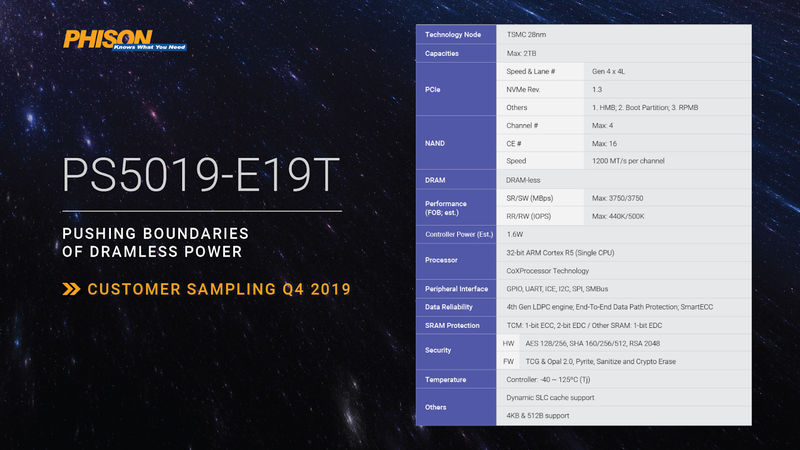Click the 'NAND' row header
The image size is (800, 450).
tap(456, 143)
